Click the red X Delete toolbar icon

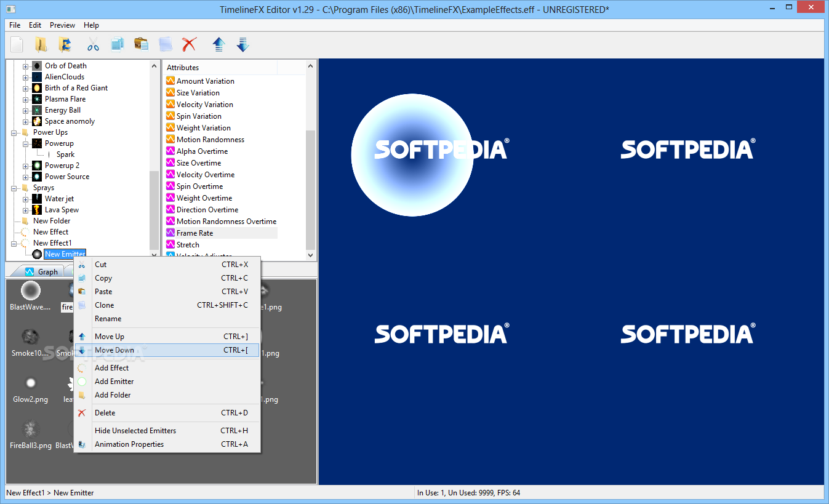tap(189, 44)
